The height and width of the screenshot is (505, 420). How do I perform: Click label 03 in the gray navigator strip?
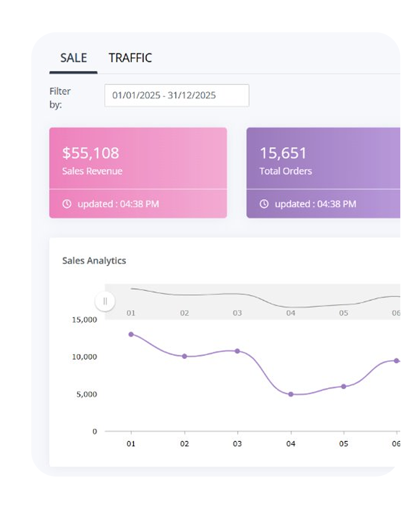click(237, 313)
